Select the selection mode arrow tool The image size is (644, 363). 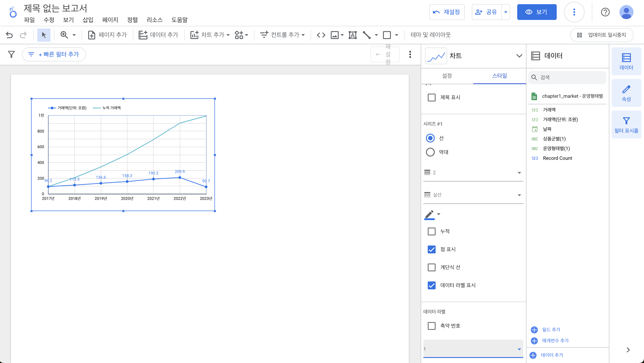(44, 35)
